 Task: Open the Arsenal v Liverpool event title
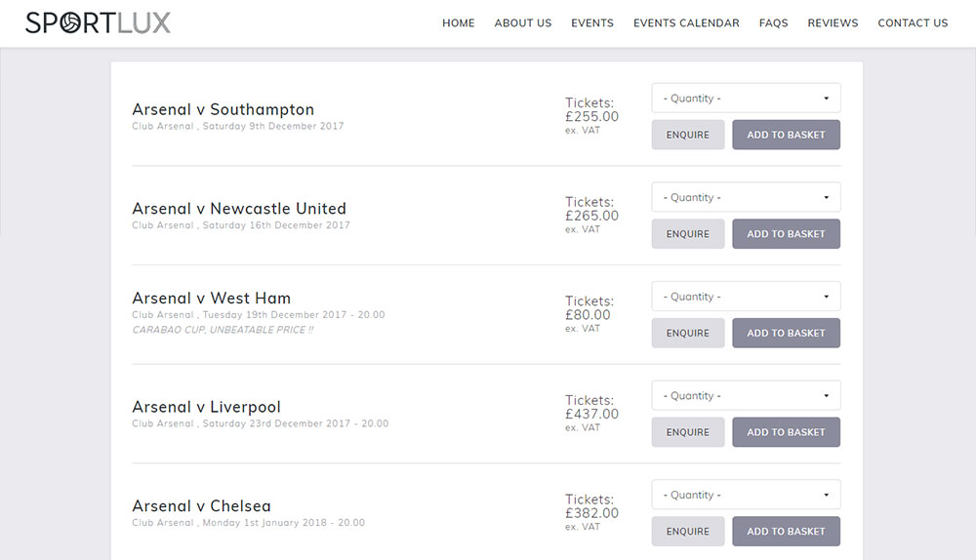[x=206, y=407]
